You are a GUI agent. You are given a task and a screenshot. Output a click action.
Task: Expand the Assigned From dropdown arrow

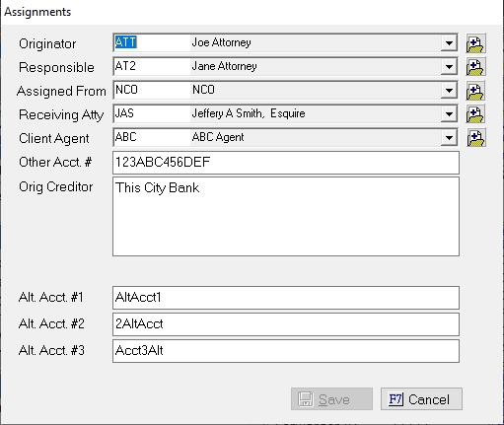tap(449, 91)
